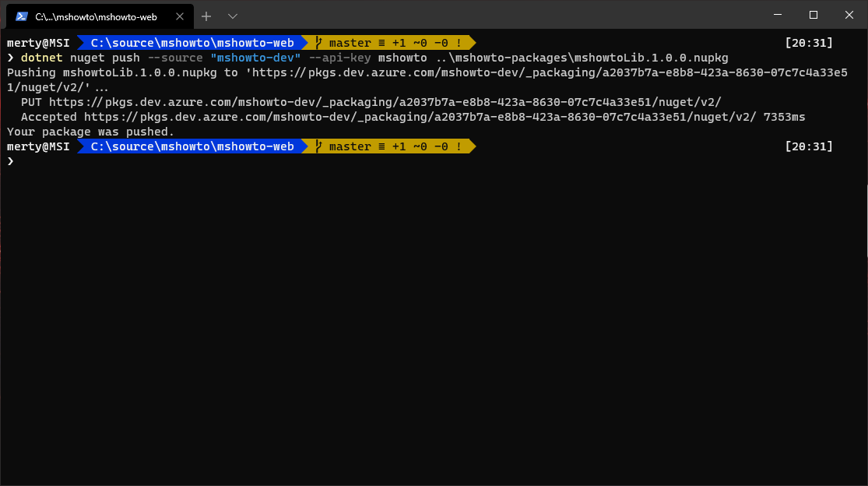Click the lower [20:31] timestamp
Image resolution: width=868 pixels, height=486 pixels.
pyautogui.click(x=809, y=146)
